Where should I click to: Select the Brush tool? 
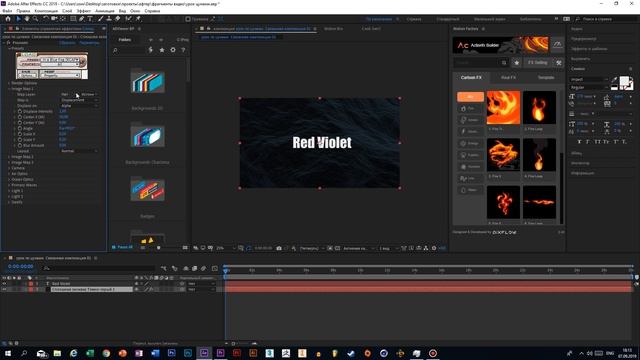100,19
